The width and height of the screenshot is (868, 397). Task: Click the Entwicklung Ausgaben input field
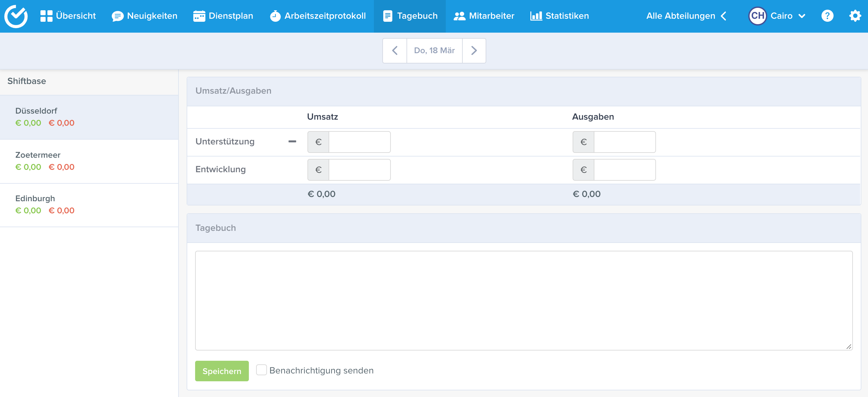coord(625,169)
